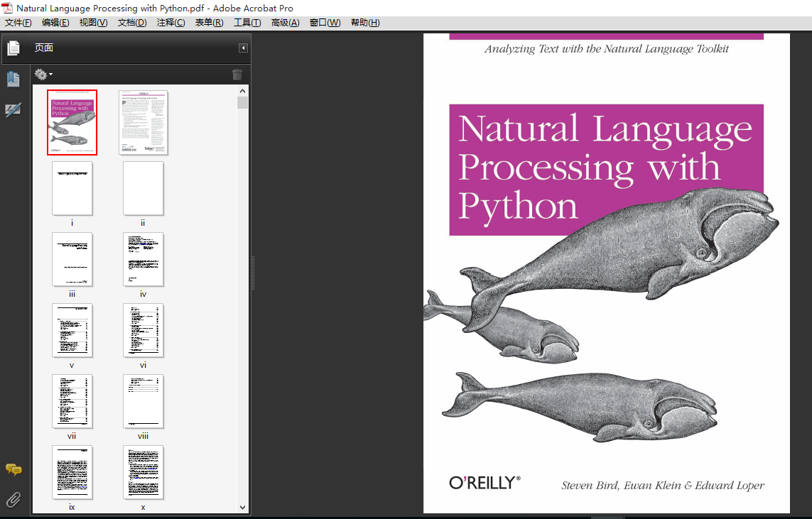Image resolution: width=812 pixels, height=519 pixels.
Task: Select page ix thumbnail
Action: pos(72,472)
